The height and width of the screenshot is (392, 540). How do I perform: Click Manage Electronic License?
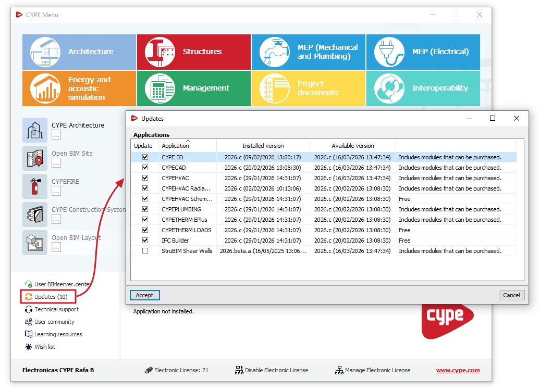coord(378,370)
